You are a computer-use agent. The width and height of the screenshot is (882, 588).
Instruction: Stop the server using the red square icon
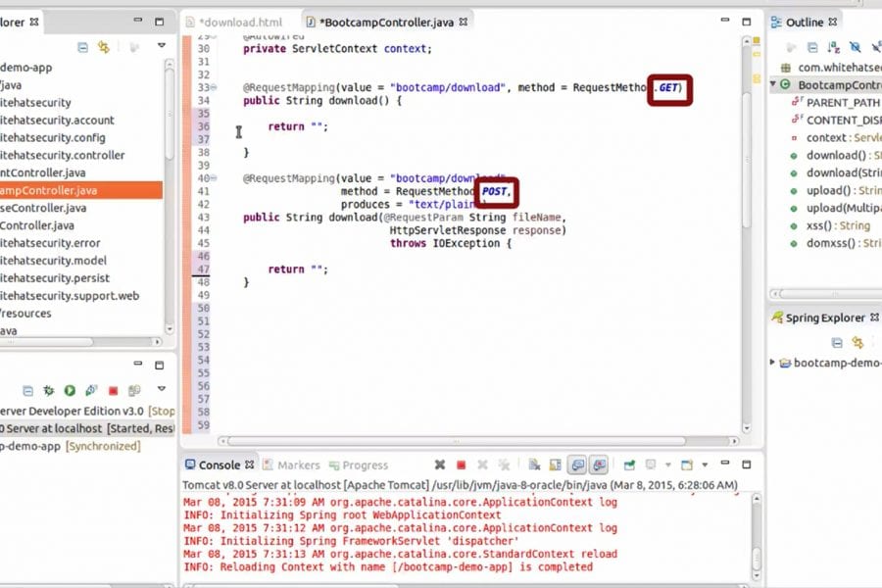click(113, 390)
